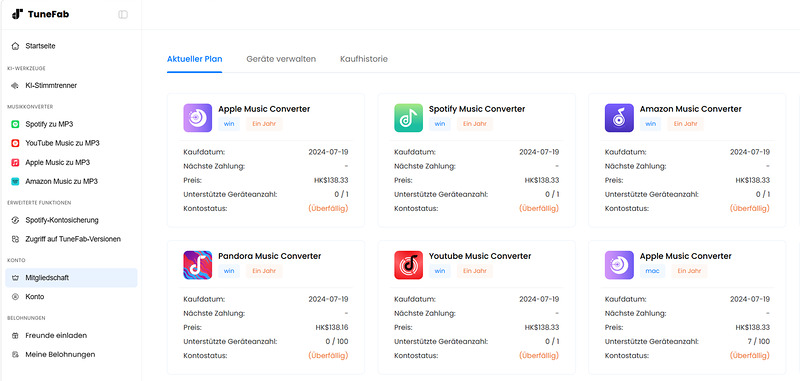Click the Youtube Music Converter app icon
Screen dimensions: 800x381
click(x=408, y=265)
